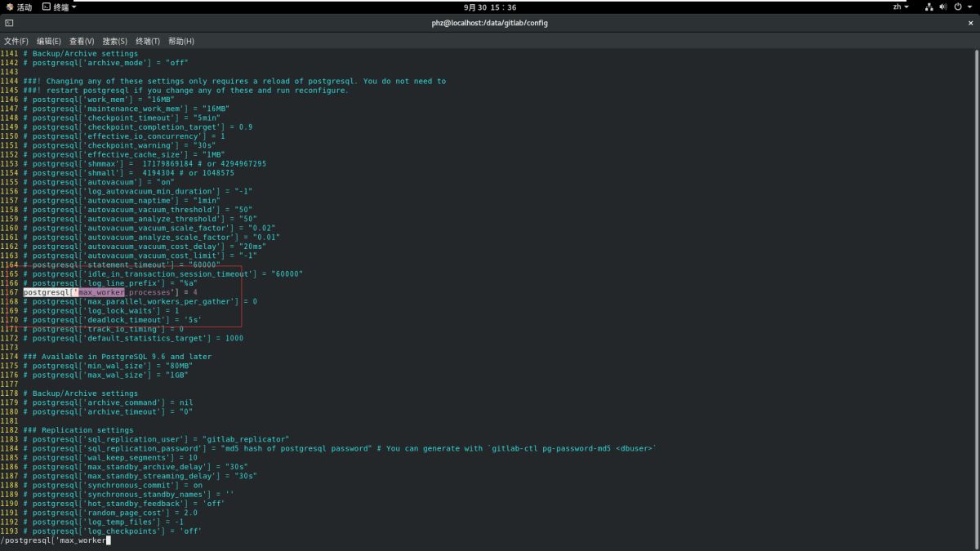The image size is (980, 551).
Task: Open the 查看(V) menu
Action: (82, 41)
